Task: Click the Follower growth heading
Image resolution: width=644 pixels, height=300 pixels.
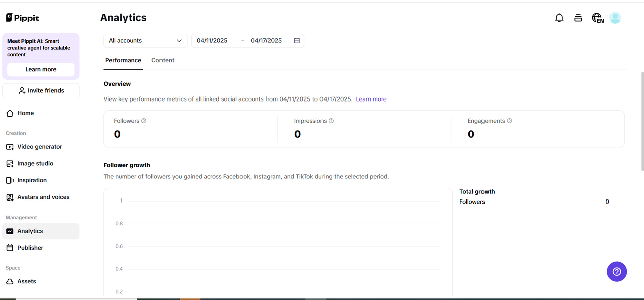Action: pyautogui.click(x=127, y=165)
